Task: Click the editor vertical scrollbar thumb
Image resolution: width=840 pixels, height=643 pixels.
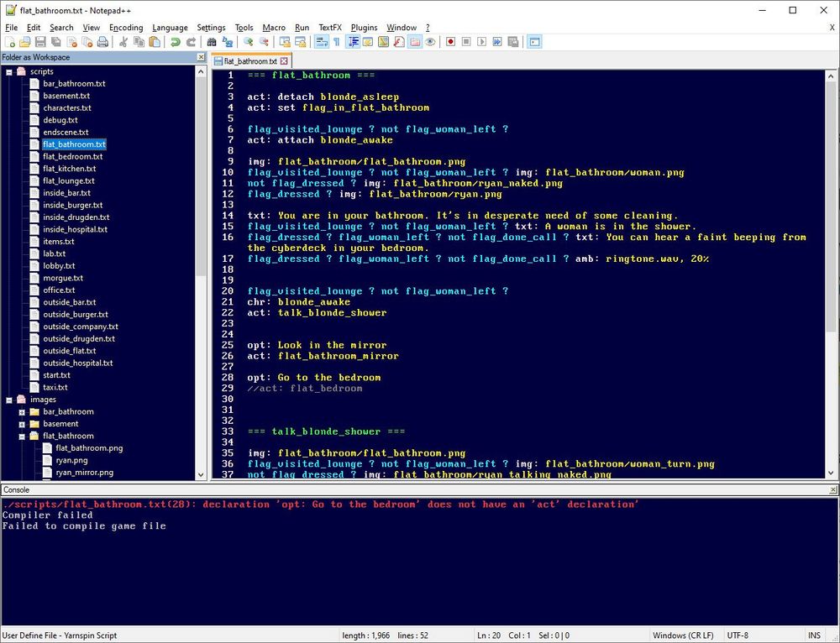Action: pyautogui.click(x=831, y=206)
